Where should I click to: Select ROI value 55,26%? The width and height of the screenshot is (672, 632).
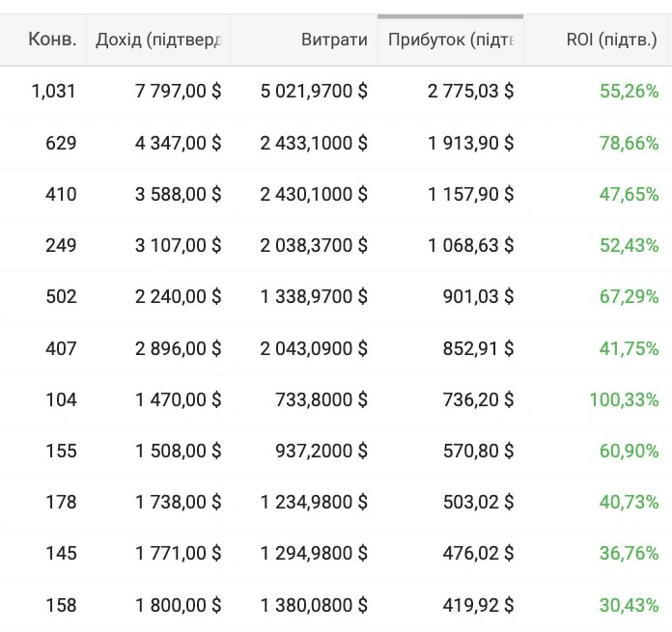click(630, 92)
